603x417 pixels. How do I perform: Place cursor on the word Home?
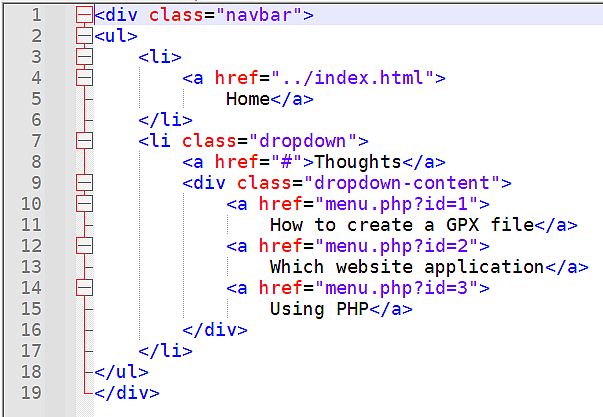(x=248, y=99)
